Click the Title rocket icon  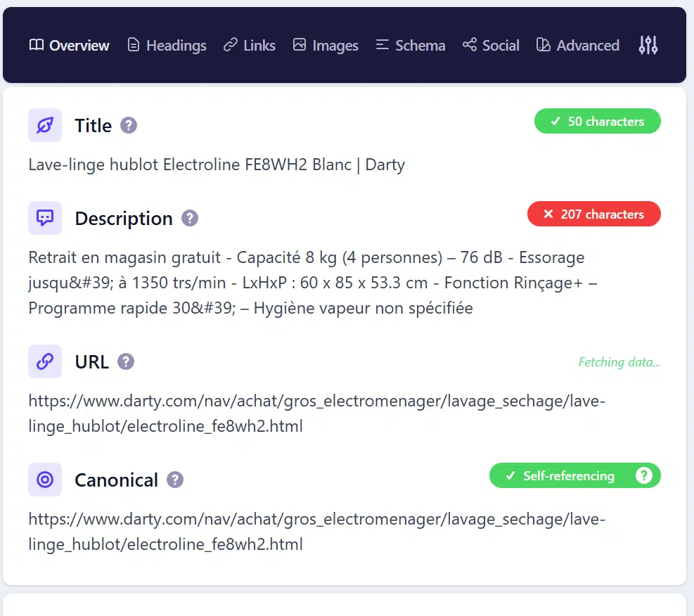[x=44, y=125]
